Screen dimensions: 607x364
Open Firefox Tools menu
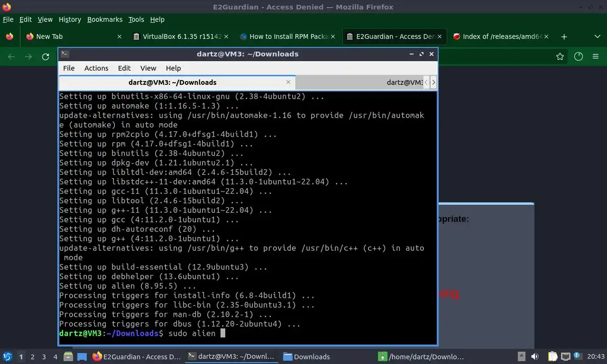coord(136,19)
